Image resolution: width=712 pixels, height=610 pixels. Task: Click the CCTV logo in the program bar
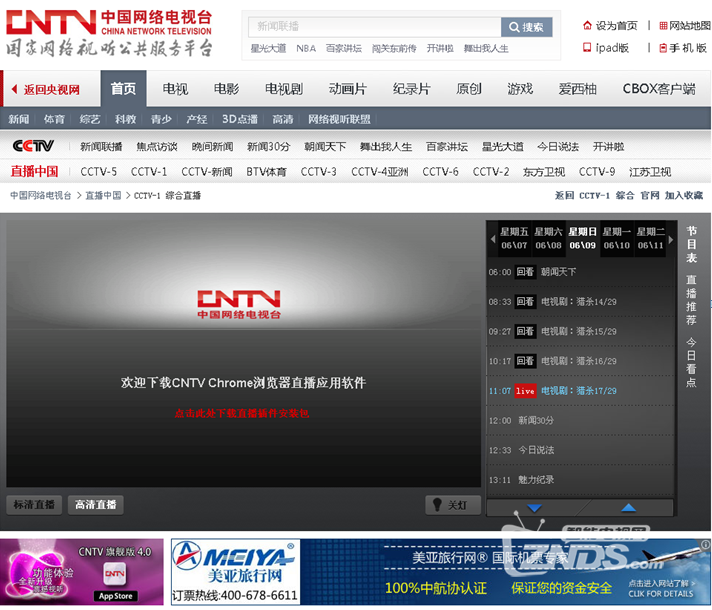point(33,146)
